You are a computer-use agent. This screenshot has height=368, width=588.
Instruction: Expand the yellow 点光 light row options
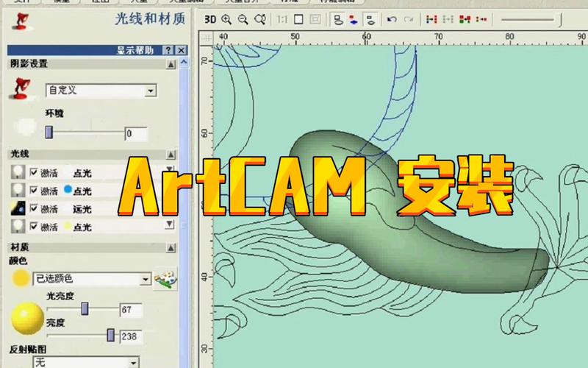point(170,224)
